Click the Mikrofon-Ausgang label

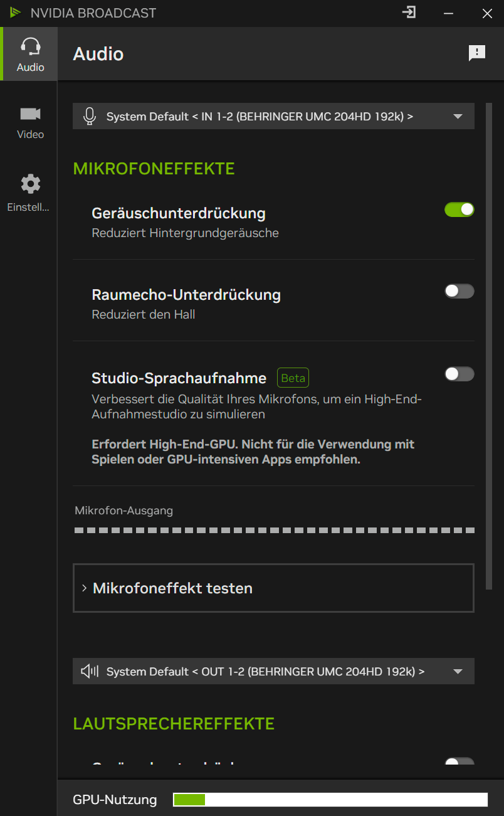tap(123, 511)
